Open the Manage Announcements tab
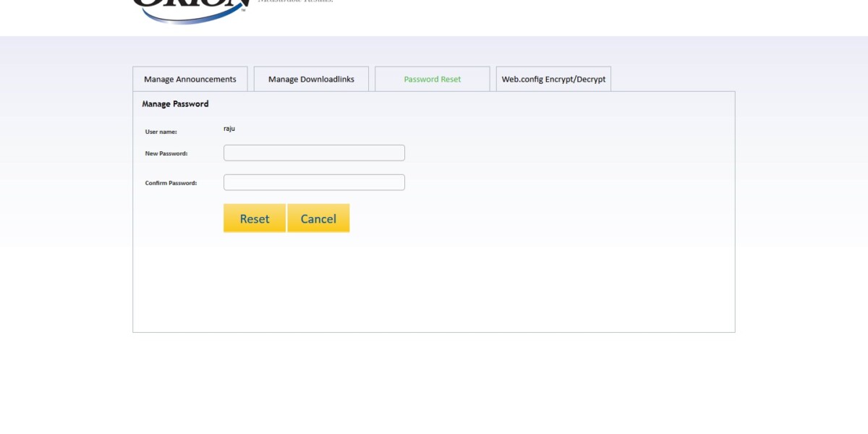The width and height of the screenshot is (868, 434). coord(190,80)
